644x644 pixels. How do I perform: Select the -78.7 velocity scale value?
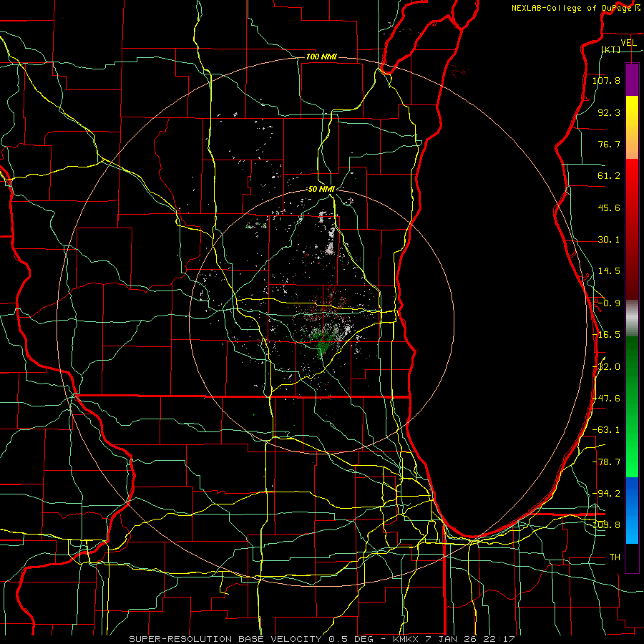point(607,462)
